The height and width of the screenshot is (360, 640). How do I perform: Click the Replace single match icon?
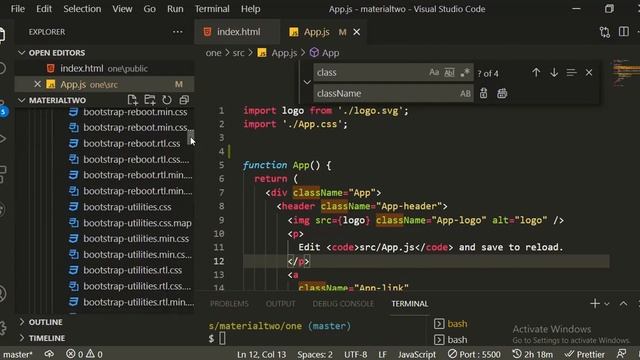(483, 93)
